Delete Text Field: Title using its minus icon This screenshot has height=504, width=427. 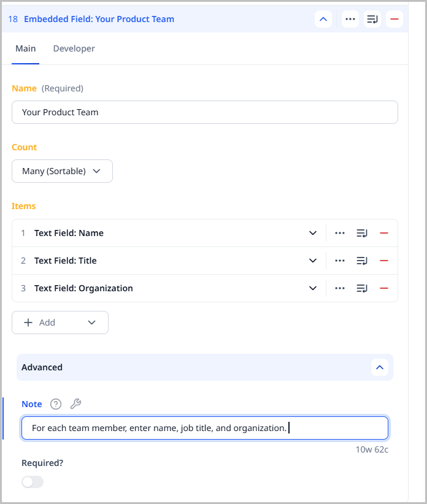point(384,260)
